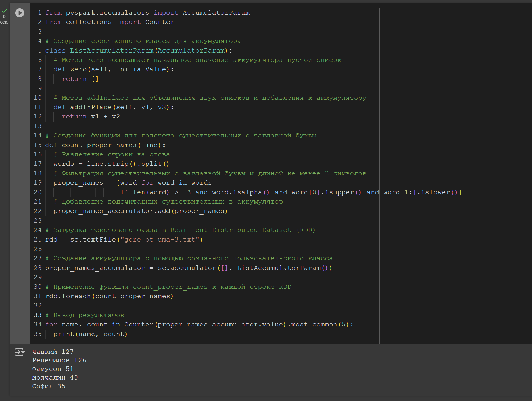Screen dimensions: 532x401
Task: Click 'Counter' in the collections import line
Action: (160, 22)
